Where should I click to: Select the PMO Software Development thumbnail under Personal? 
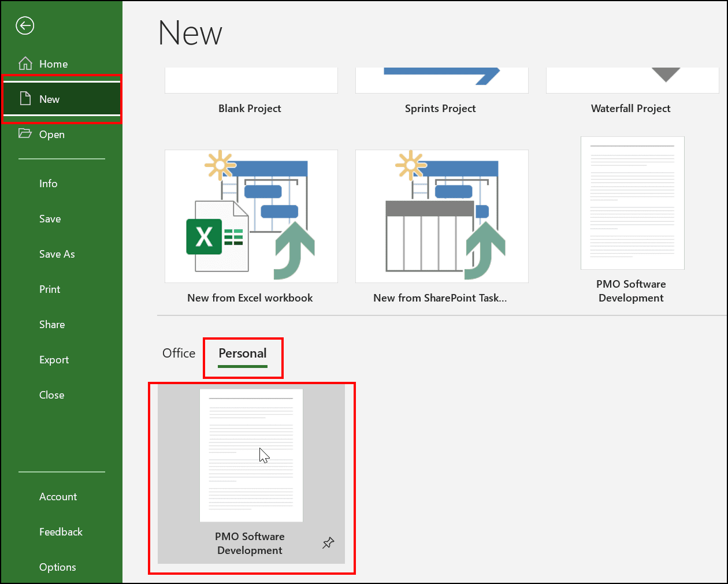251,455
